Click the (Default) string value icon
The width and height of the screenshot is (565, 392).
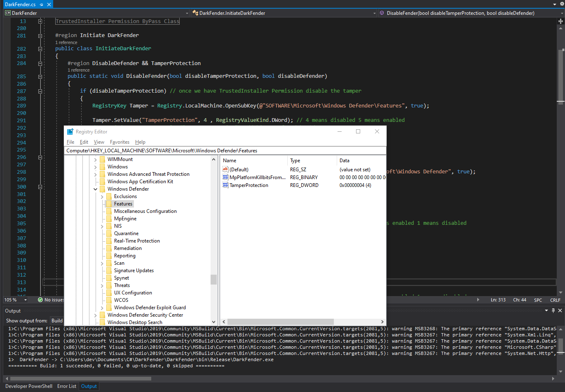[x=225, y=169]
